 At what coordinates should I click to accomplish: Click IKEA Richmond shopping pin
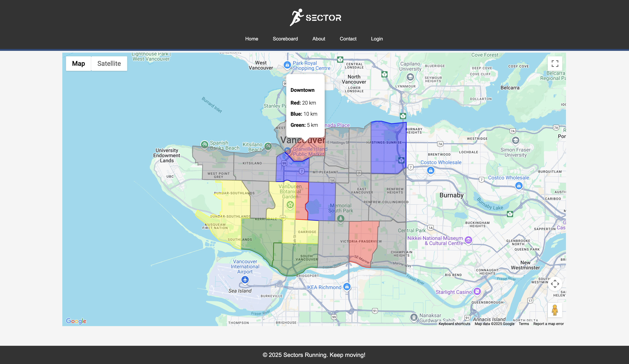pyautogui.click(x=347, y=287)
